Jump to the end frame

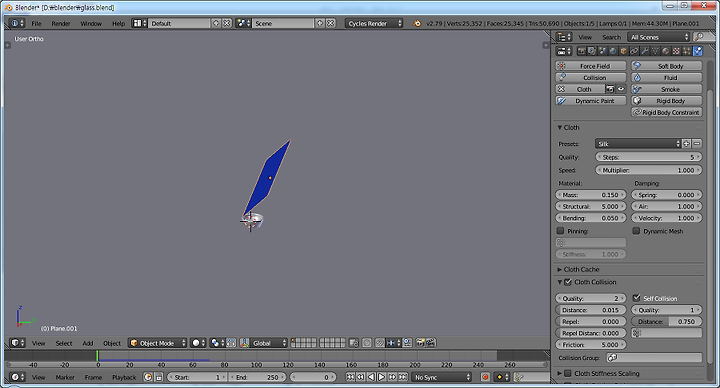coord(403,377)
